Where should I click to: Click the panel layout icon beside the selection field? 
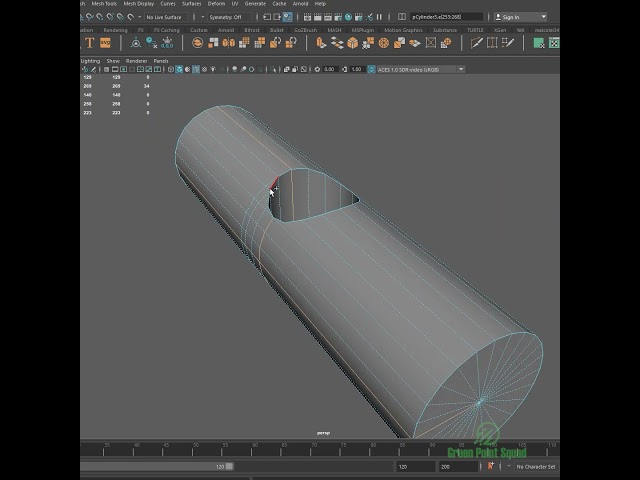[402, 17]
